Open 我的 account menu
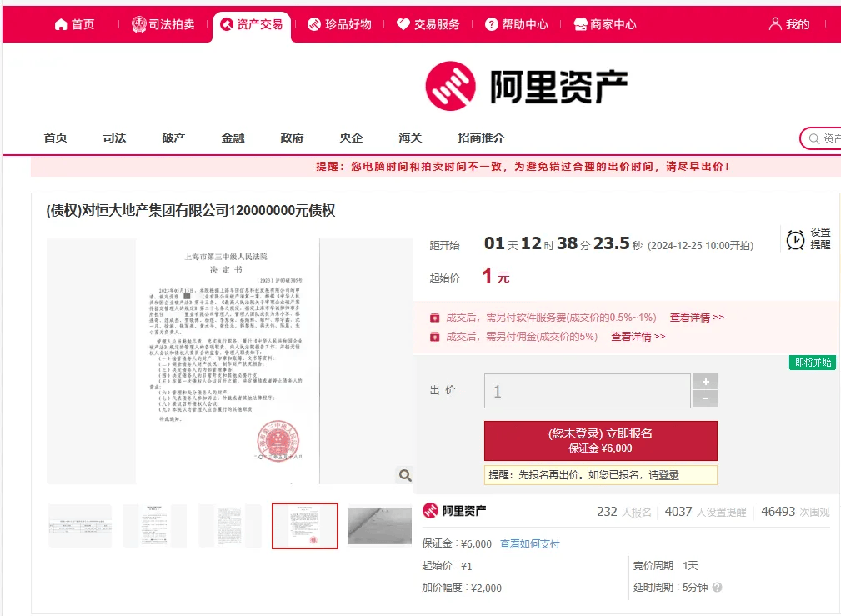This screenshot has height=616, width=841. click(789, 24)
